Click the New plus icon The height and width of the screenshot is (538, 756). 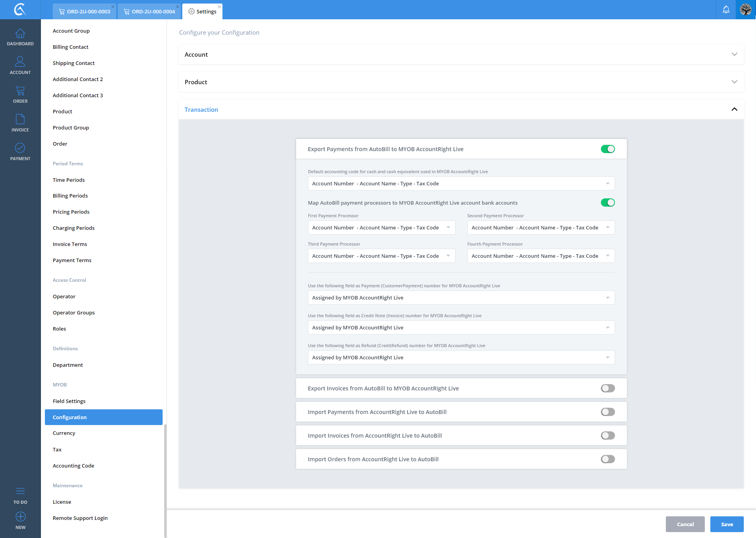tap(20, 517)
